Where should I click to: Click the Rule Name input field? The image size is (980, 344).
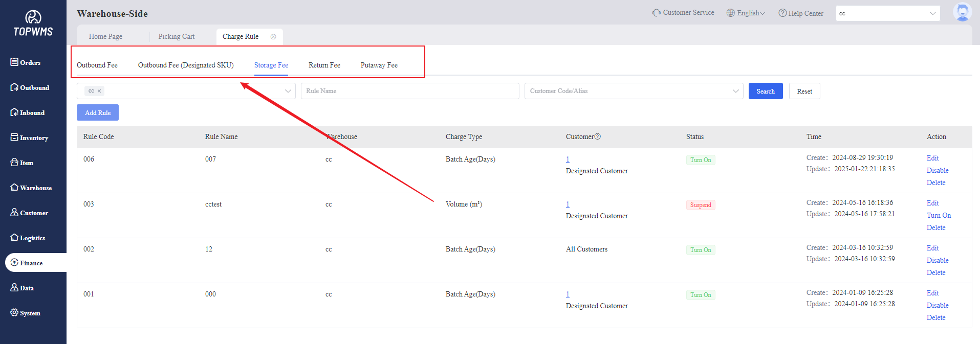[409, 91]
